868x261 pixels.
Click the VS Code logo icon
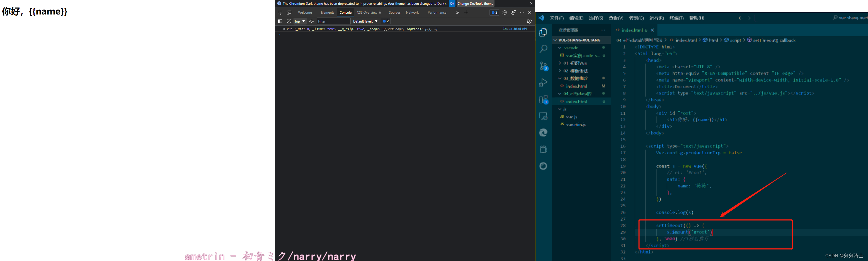541,18
